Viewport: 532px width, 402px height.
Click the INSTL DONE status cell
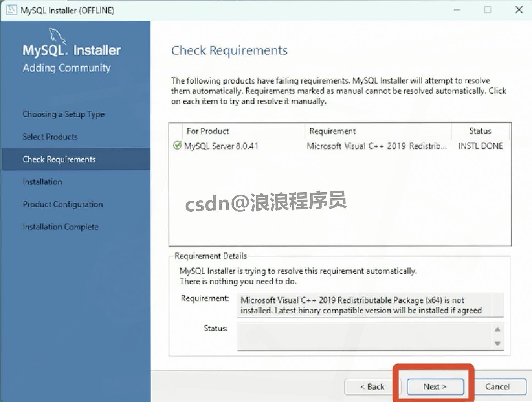pos(481,146)
